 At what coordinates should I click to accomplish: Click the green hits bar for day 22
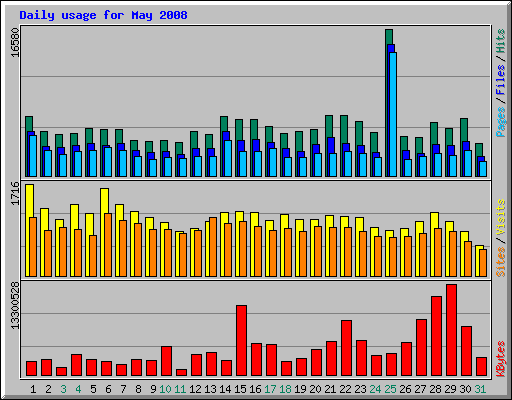point(344,129)
